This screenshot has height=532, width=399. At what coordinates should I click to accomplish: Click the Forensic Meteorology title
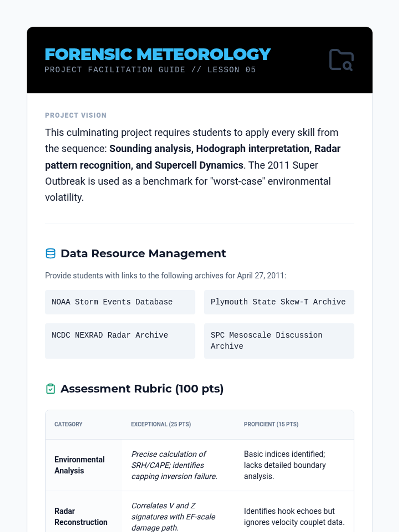pyautogui.click(x=158, y=55)
